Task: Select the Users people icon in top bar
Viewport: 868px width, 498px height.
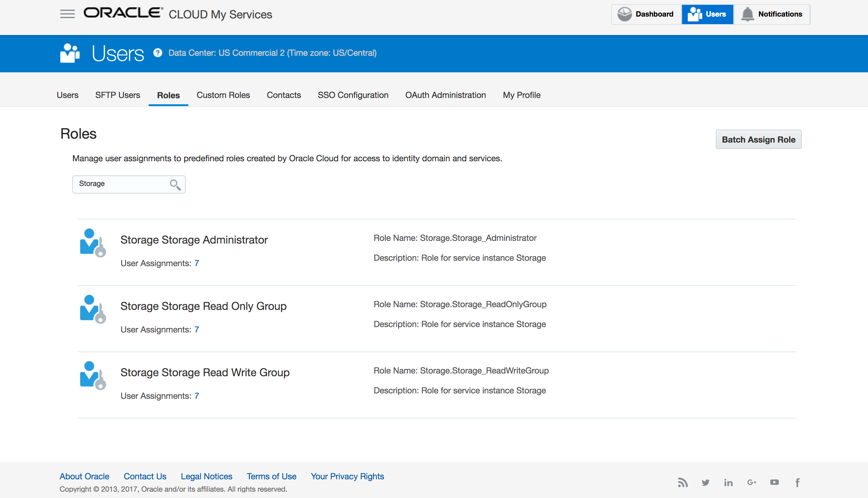Action: pos(695,14)
